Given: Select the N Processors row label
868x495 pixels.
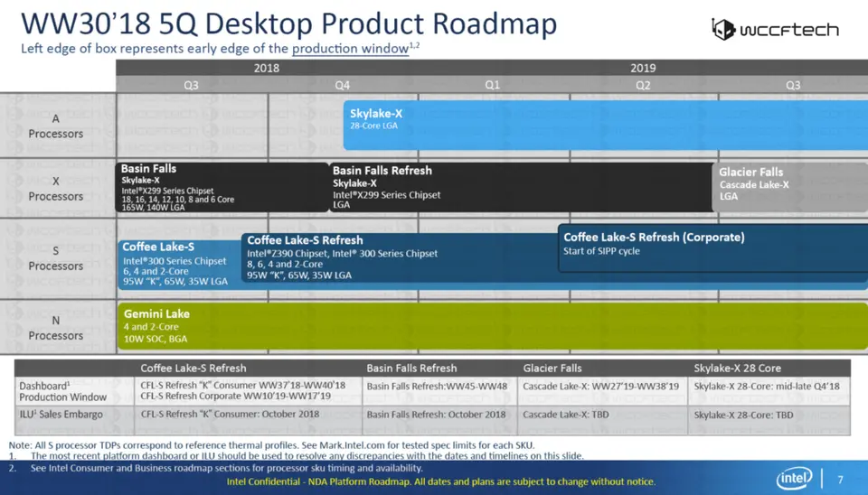Looking at the screenshot, I should pyautogui.click(x=56, y=328).
